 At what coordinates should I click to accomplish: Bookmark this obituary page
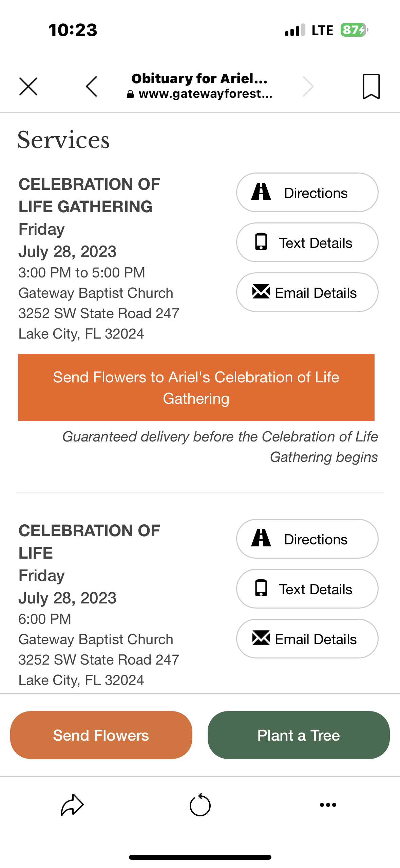click(x=371, y=87)
